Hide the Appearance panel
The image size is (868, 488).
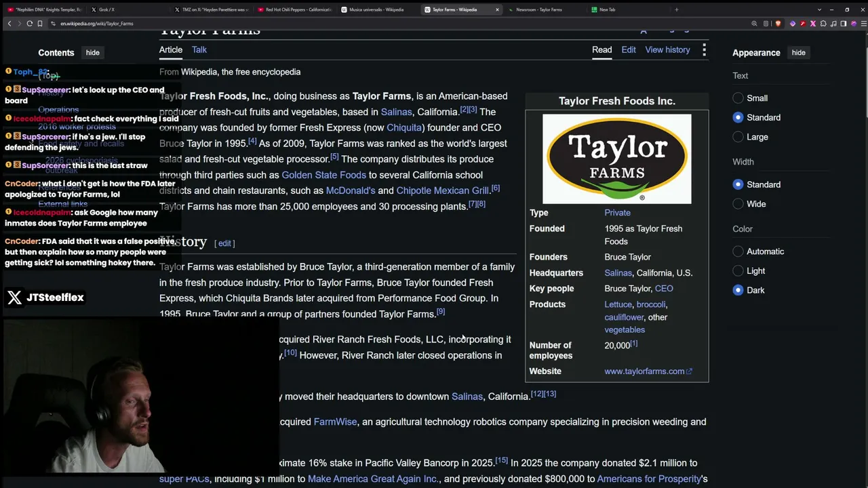[798, 53]
